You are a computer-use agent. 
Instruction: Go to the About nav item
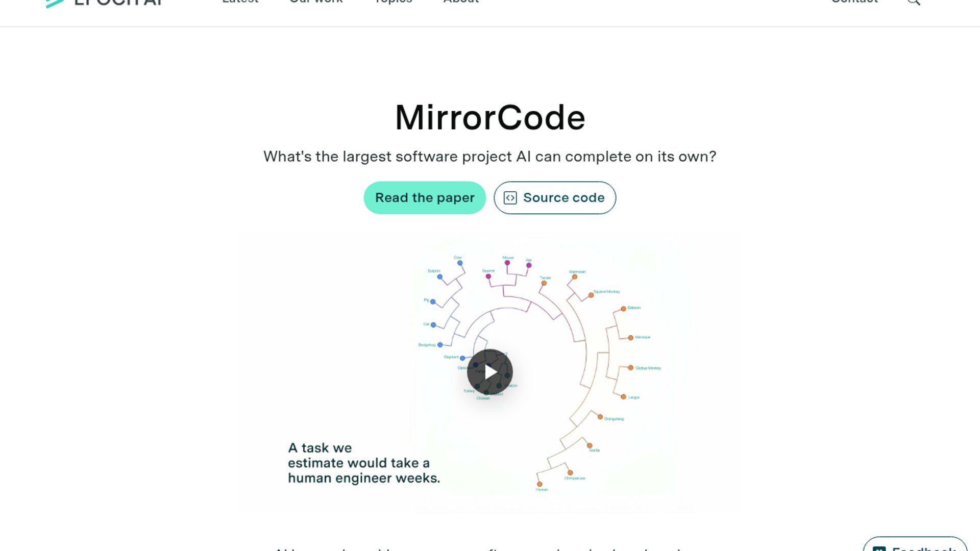461,2
